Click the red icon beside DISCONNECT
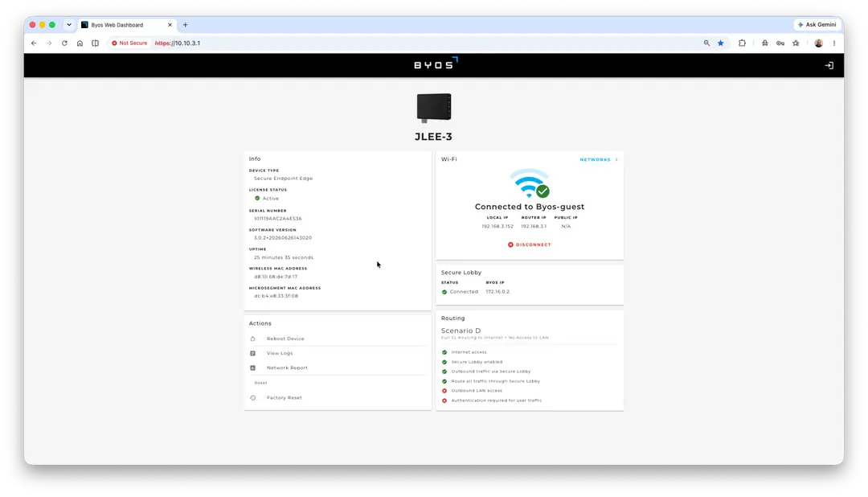This screenshot has width=868, height=497. pyautogui.click(x=510, y=244)
